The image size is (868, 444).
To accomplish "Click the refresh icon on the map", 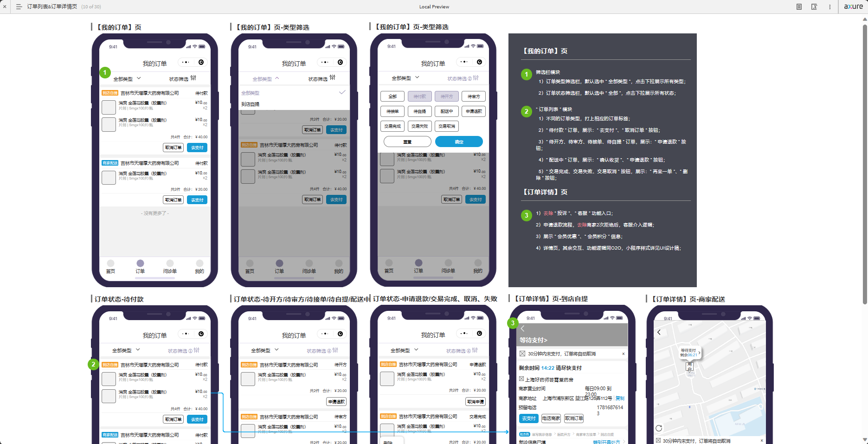I will [x=659, y=428].
